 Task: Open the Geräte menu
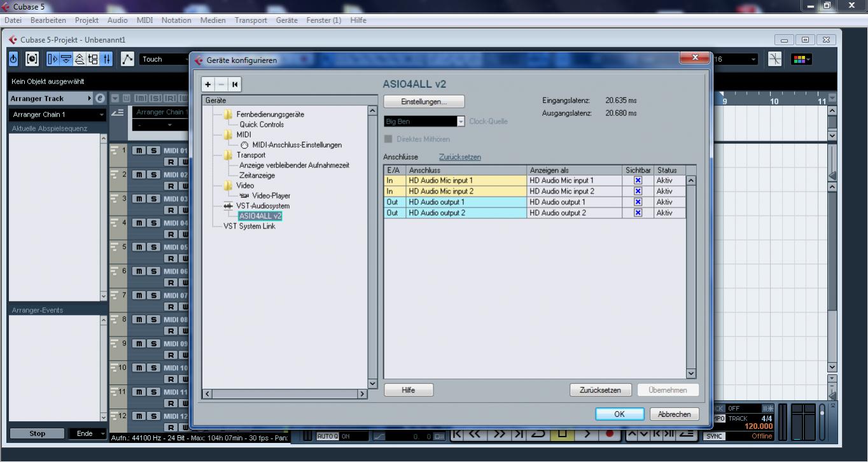click(286, 20)
